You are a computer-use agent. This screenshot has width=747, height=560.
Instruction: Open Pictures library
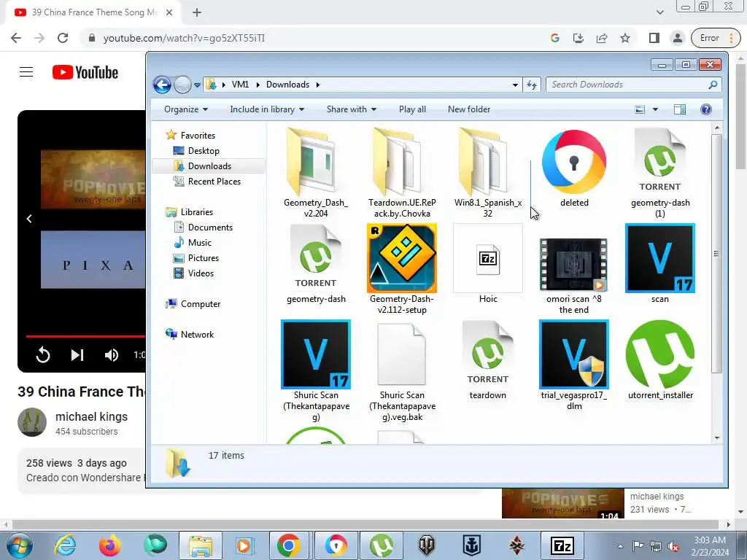(204, 257)
